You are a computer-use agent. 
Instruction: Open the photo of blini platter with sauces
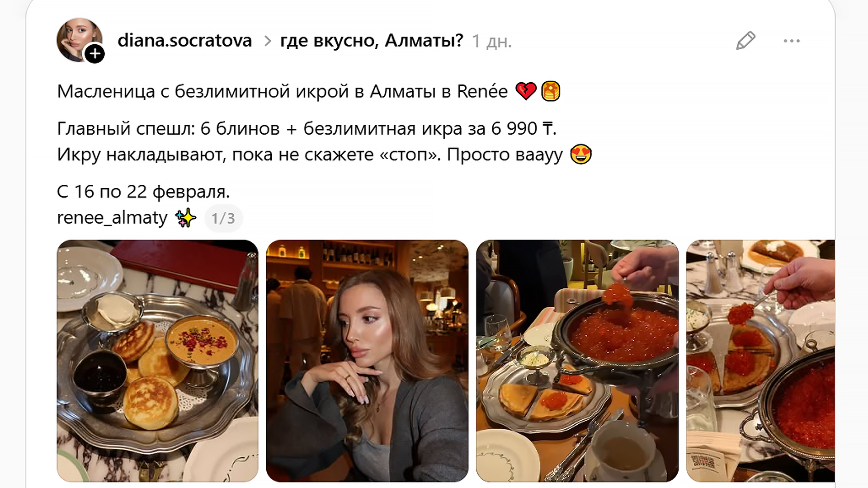point(157,361)
